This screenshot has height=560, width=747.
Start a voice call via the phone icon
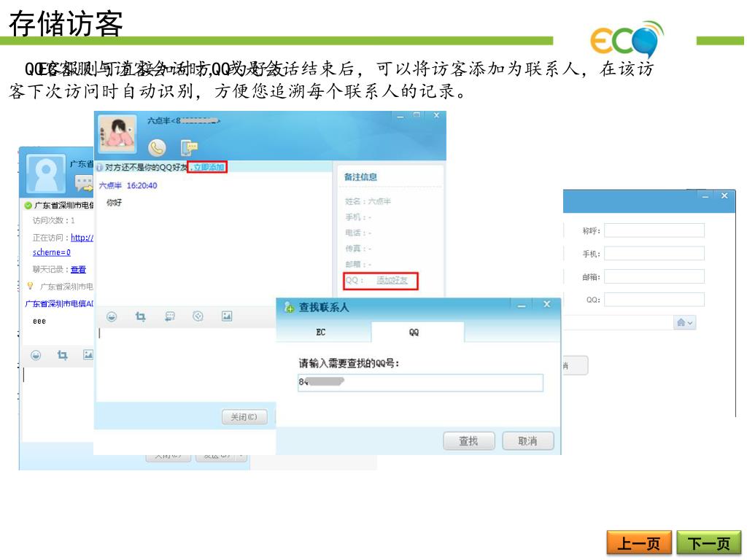coord(157,147)
